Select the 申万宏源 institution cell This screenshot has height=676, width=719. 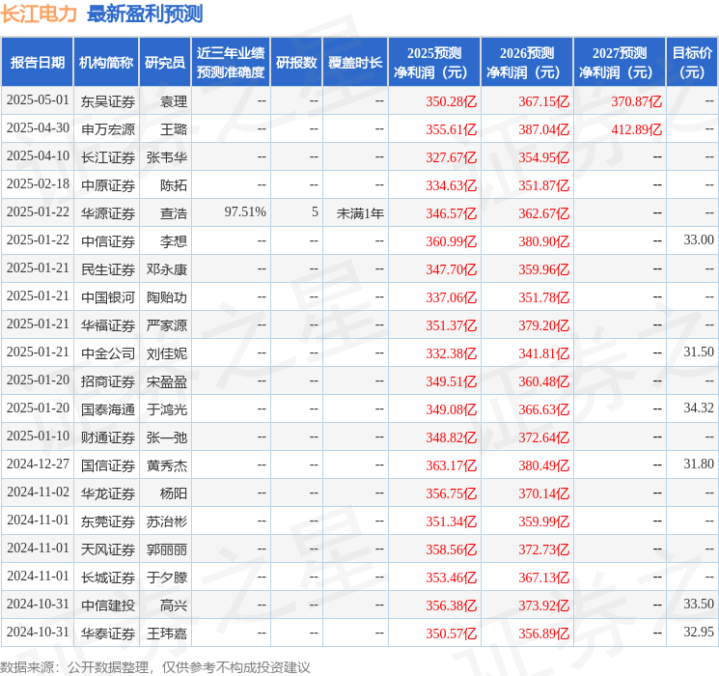coord(108,129)
